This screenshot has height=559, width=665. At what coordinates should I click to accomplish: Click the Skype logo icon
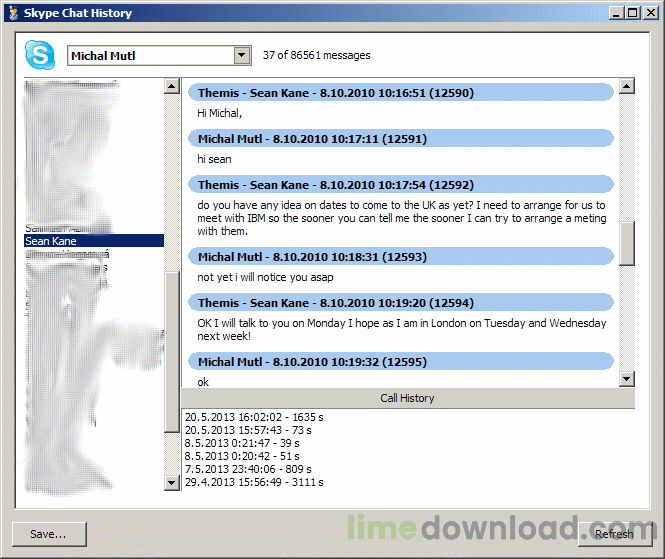(39, 56)
